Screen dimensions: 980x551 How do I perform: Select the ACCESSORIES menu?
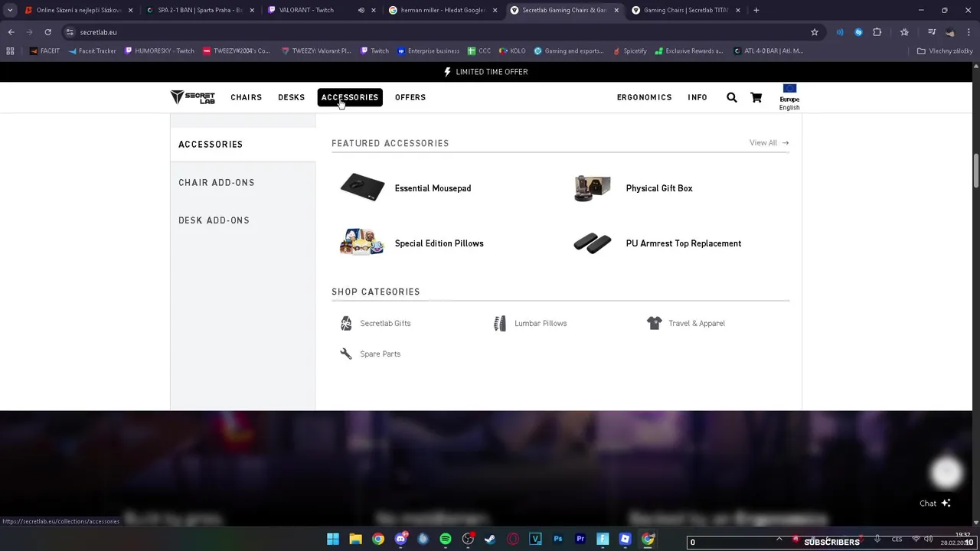350,97
